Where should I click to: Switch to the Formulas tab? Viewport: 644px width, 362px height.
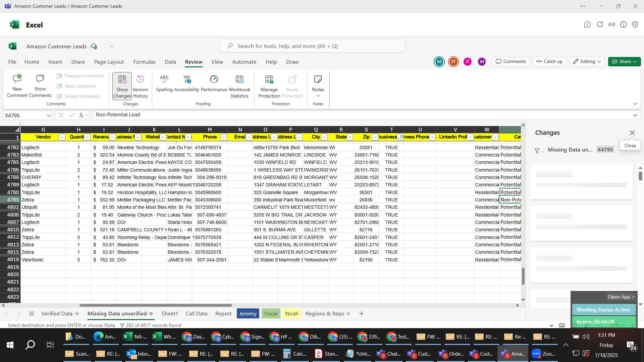(144, 62)
